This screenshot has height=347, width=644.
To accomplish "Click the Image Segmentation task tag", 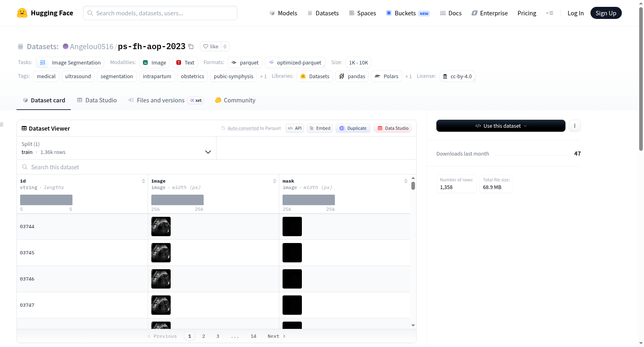I will (x=70, y=62).
